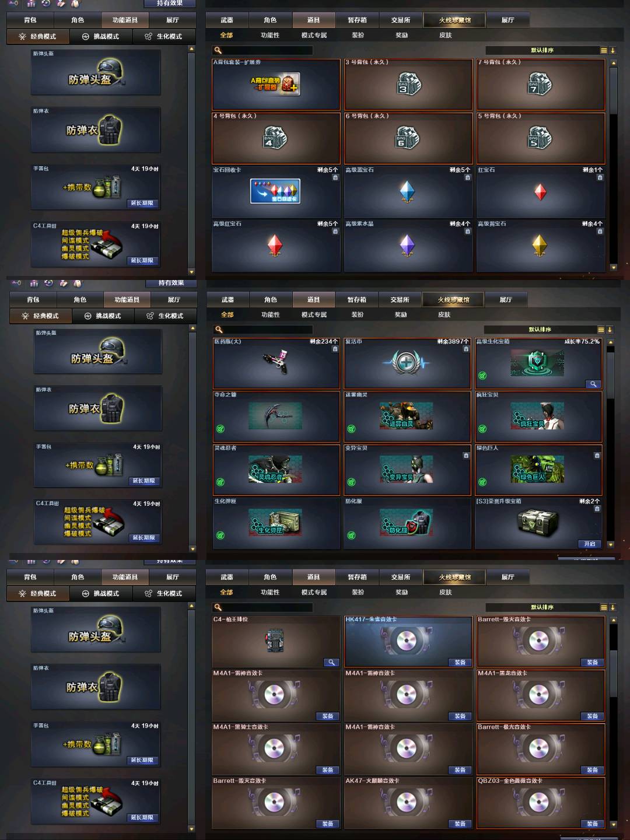The image size is (630, 840).
Task: Click the 高级蓝宝石 blue gem icon
Action: pos(407,191)
